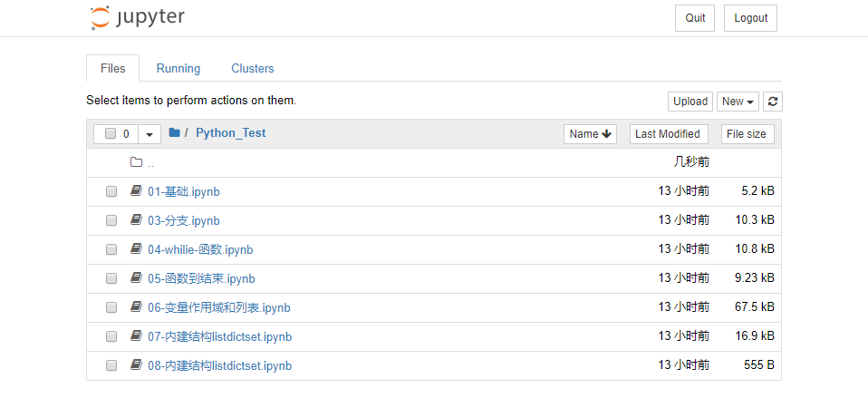Viewport: 868px width, 398px height.
Task: Click the parent directory folder icon
Action: pyautogui.click(x=136, y=163)
